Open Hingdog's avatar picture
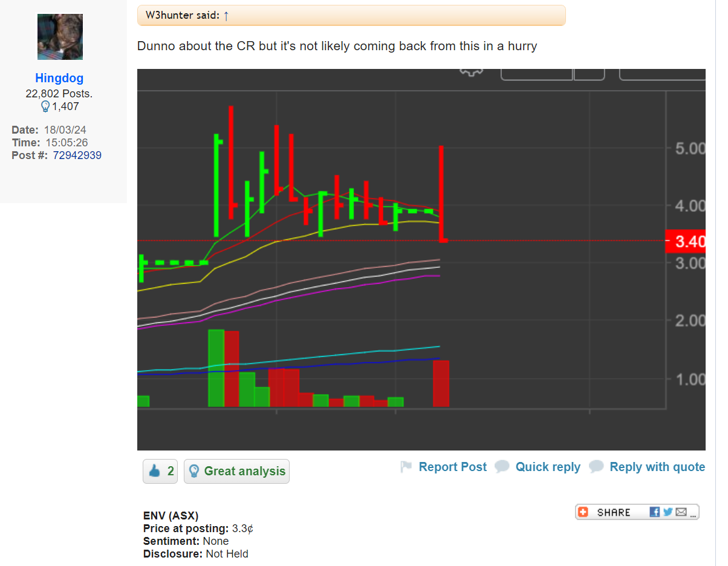The image size is (728, 566). (60, 37)
